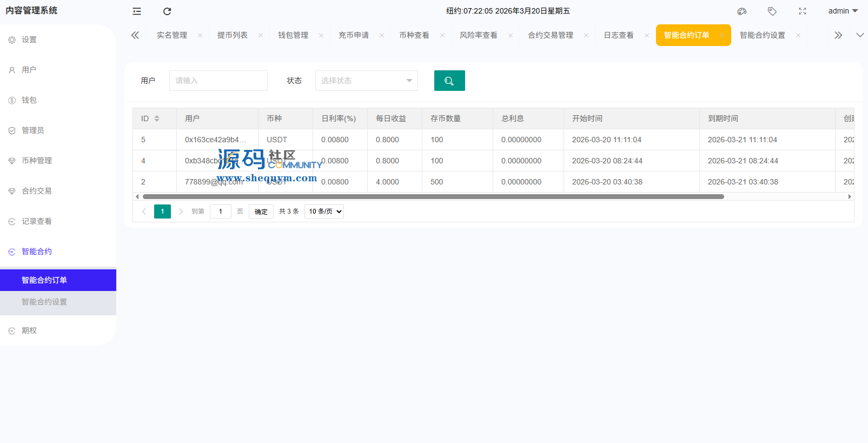
Task: Open the 选择状态 status dropdown
Action: 366,81
